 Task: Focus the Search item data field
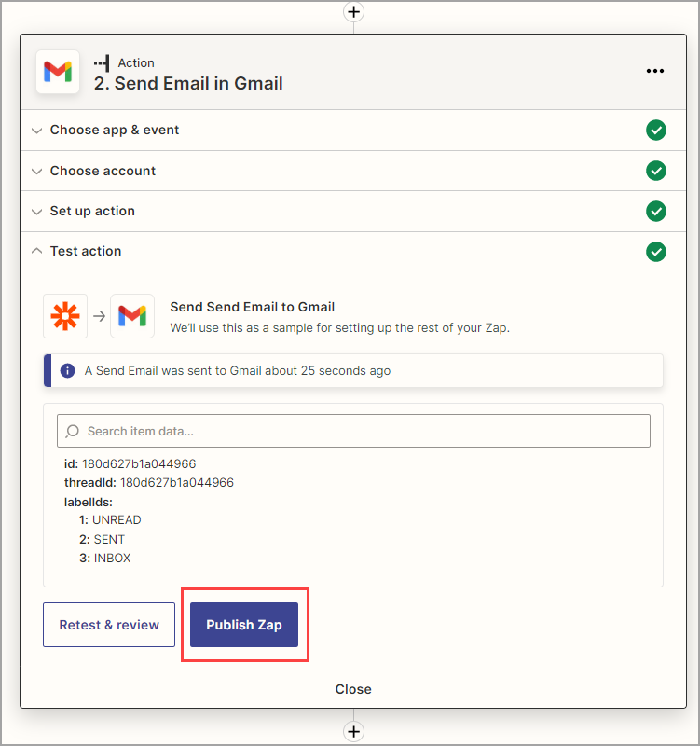click(353, 431)
